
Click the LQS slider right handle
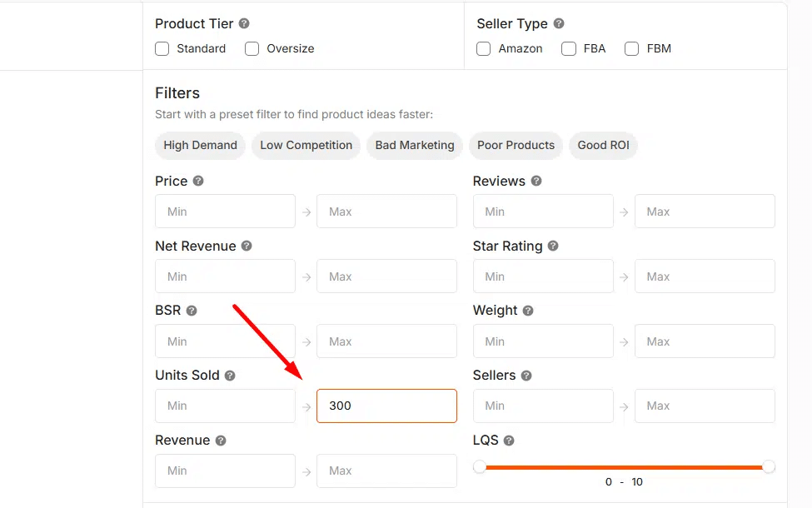[769, 466]
